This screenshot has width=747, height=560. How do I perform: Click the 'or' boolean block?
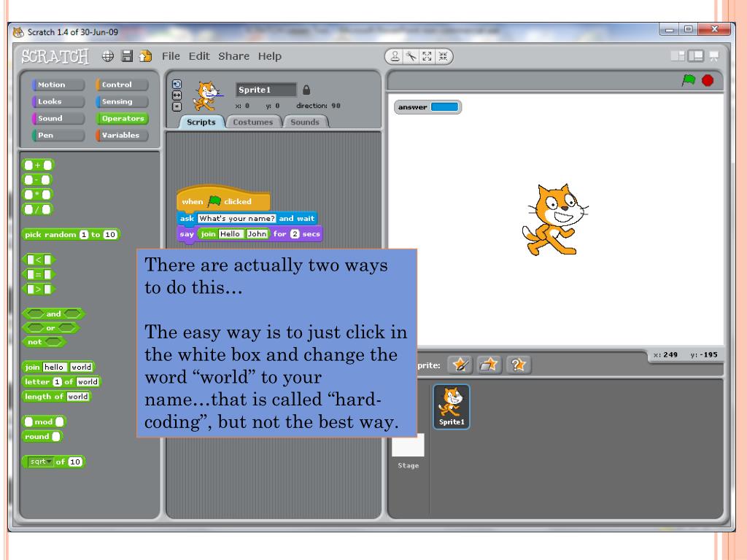[x=50, y=328]
